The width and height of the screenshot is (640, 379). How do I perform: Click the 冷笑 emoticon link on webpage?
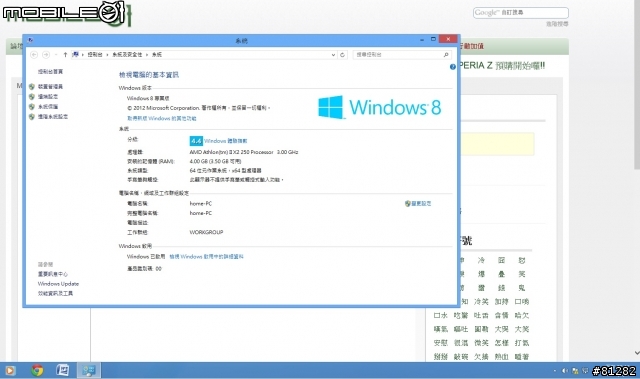click(481, 302)
